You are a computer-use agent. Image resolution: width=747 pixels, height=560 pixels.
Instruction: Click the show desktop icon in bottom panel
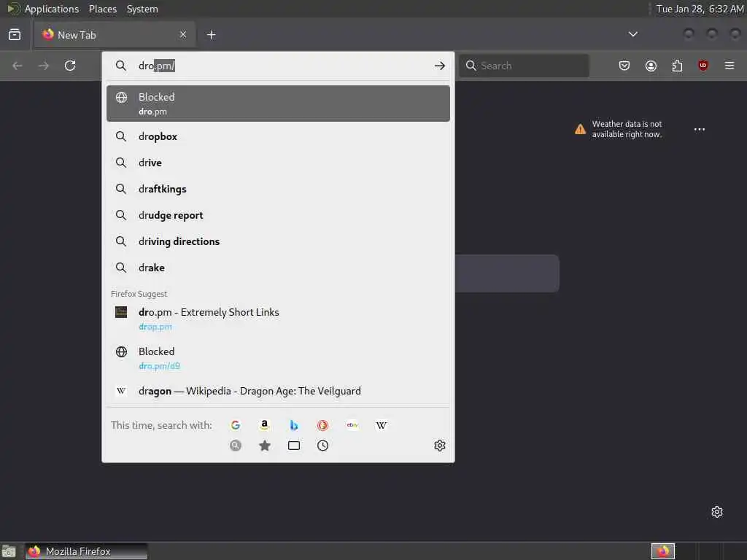click(9, 551)
